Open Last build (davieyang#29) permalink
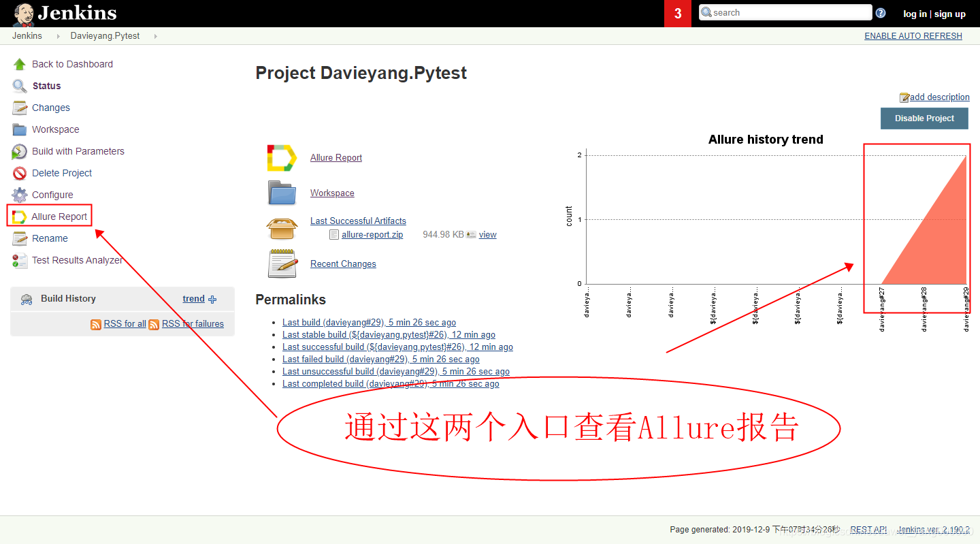 pyautogui.click(x=369, y=323)
